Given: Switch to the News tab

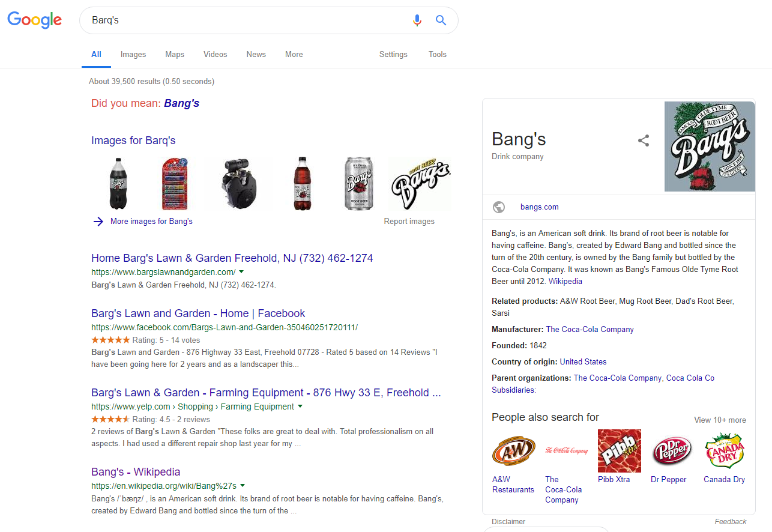Looking at the screenshot, I should 256,55.
